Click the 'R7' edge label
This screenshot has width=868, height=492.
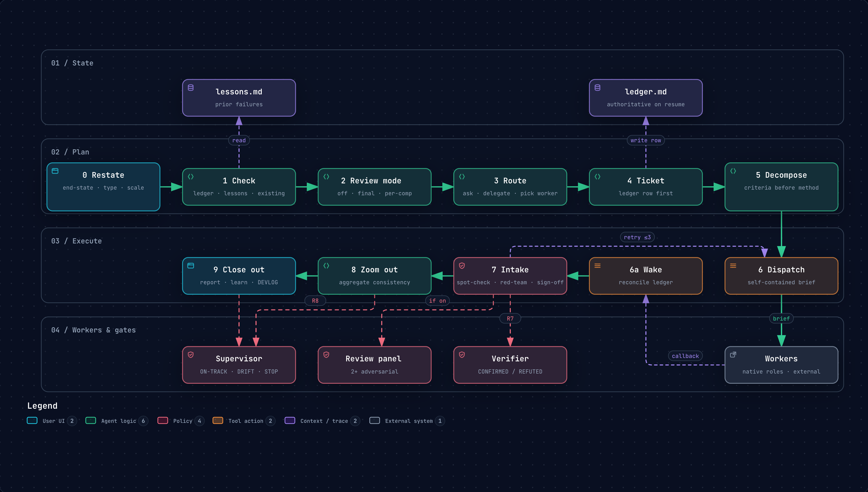click(510, 318)
